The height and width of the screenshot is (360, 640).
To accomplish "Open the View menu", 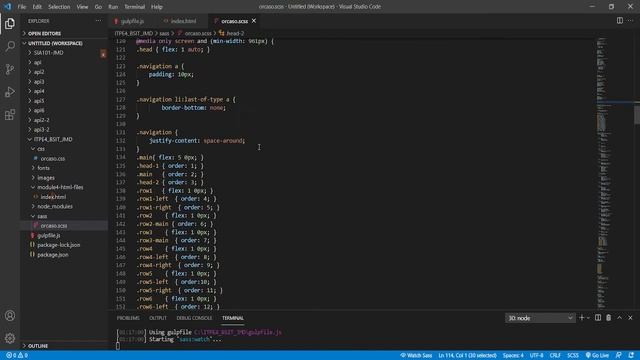I will [x=82, y=7].
